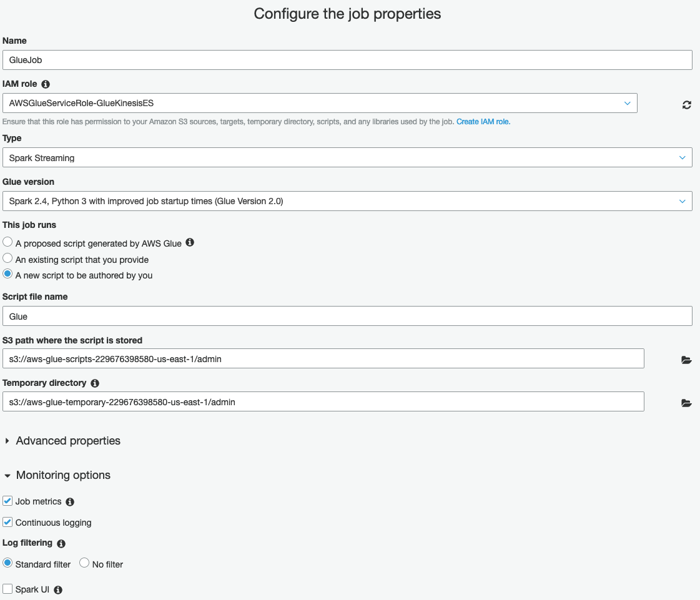Enable the Spark UI checkbox
The image size is (700, 600).
pyautogui.click(x=7, y=589)
